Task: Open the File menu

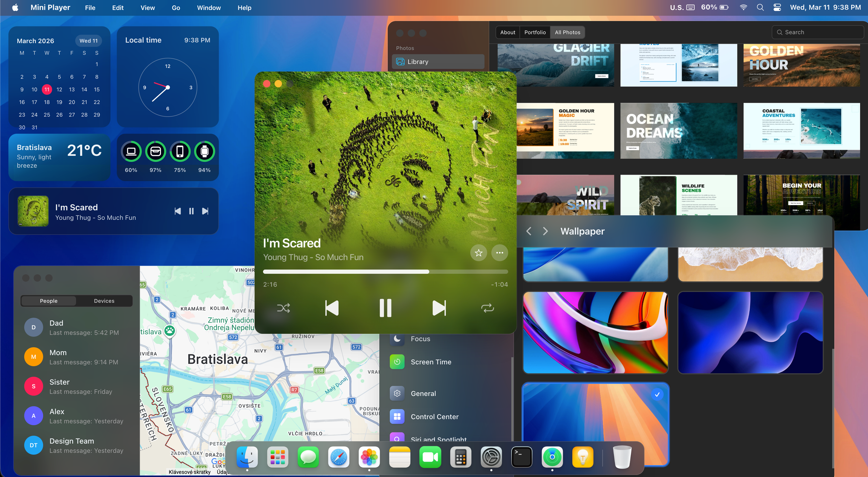Action: 90,8
